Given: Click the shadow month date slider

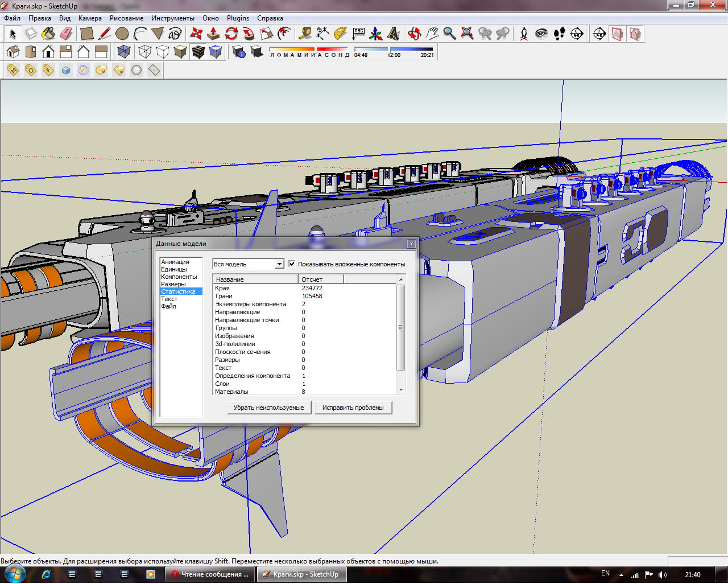Looking at the screenshot, I should [309, 50].
